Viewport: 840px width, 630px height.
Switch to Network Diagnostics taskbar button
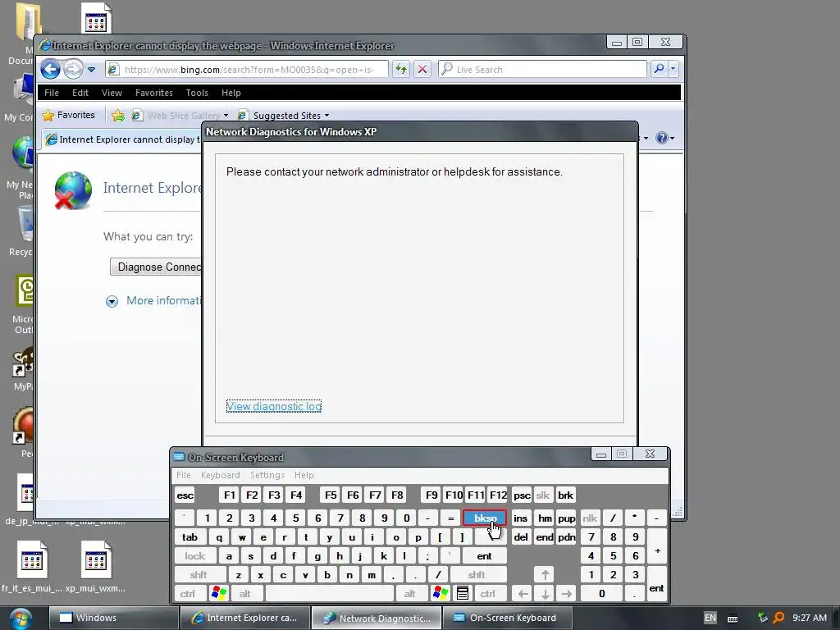pos(377,618)
